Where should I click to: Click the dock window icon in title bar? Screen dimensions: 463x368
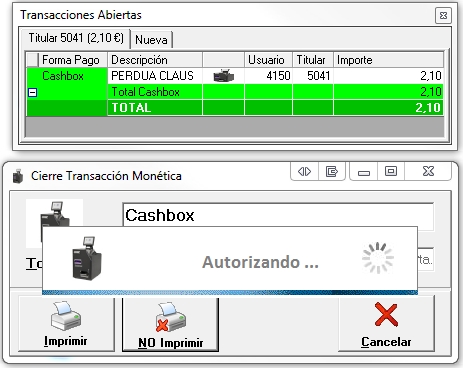point(332,171)
